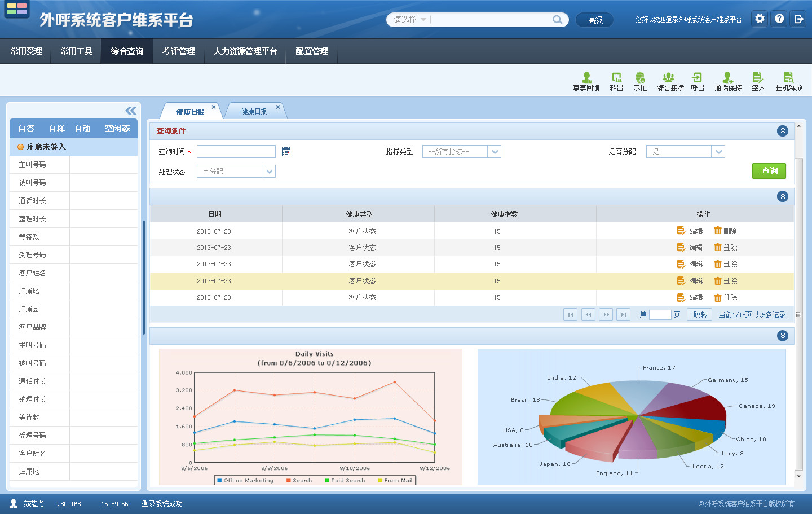Click the 日期 column header

215,214
